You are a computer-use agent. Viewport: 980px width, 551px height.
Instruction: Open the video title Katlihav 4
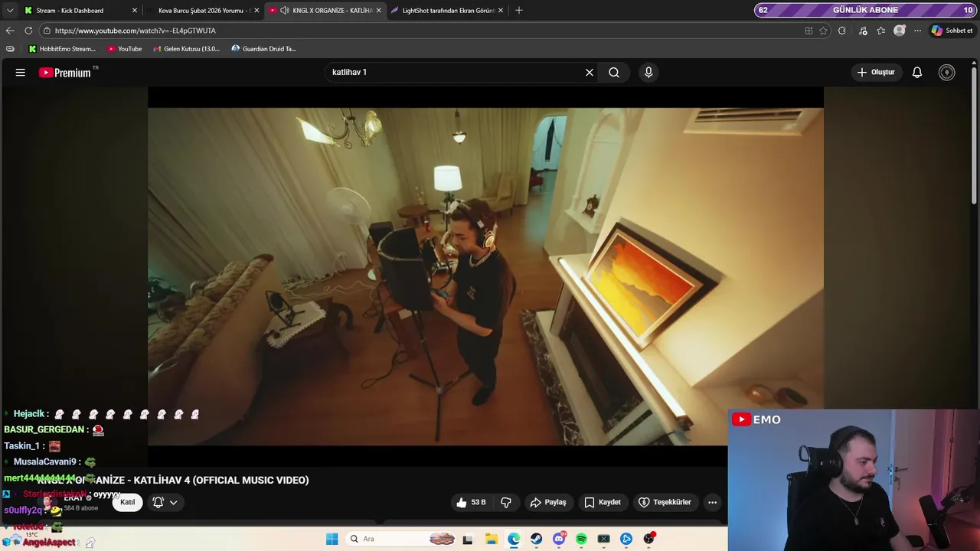(x=173, y=480)
